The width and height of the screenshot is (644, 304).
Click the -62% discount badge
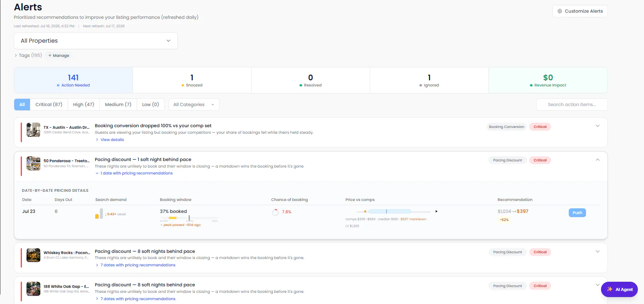click(x=504, y=220)
